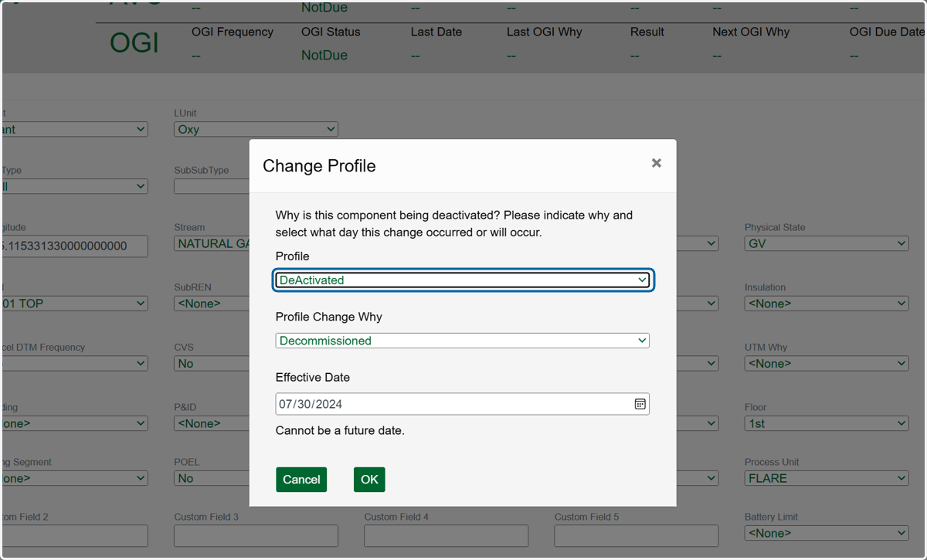The image size is (927, 560).
Task: Click the Cancel button
Action: coord(301,480)
